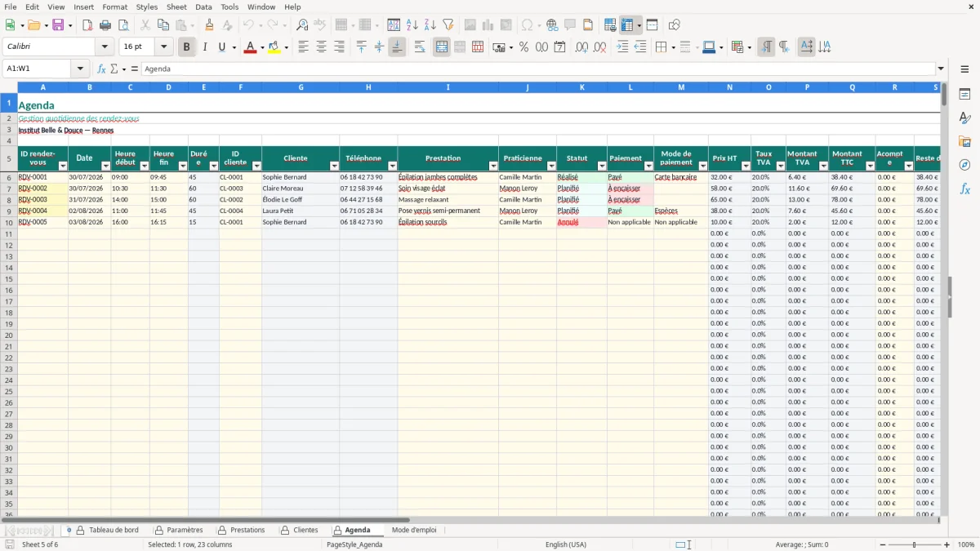Click the Center Horizontally alignment icon
This screenshot has width=980, height=551.
pyautogui.click(x=321, y=47)
